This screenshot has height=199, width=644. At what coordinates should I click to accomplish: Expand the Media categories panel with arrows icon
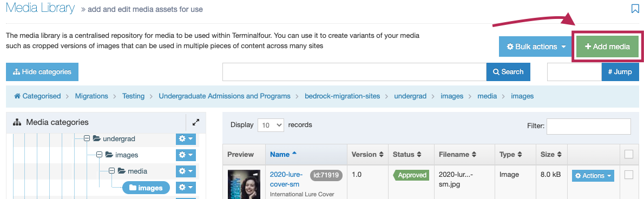coord(196,122)
